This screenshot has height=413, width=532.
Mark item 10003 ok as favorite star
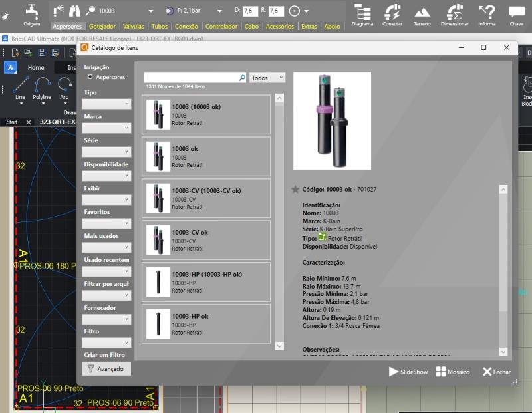pos(295,190)
